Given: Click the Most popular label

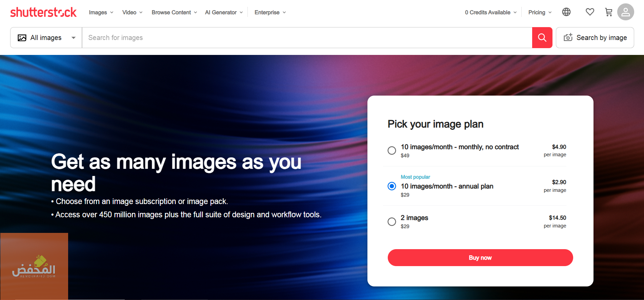Looking at the screenshot, I should (x=415, y=177).
